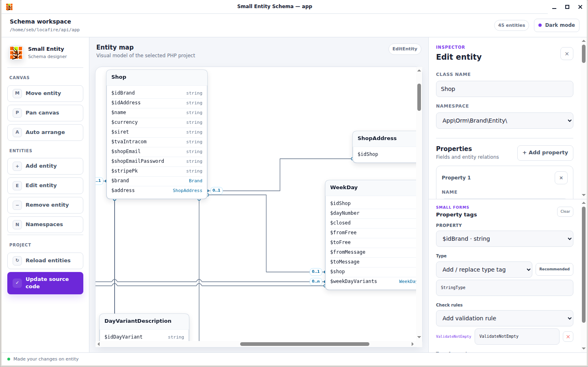Click the Update source code button
The width and height of the screenshot is (588, 367).
[x=45, y=283]
